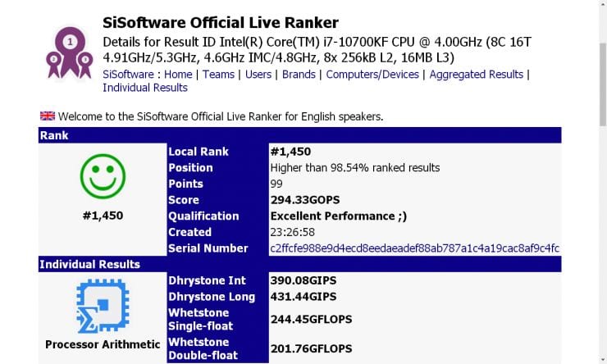
Task: Click the Points label cell
Action: point(217,184)
